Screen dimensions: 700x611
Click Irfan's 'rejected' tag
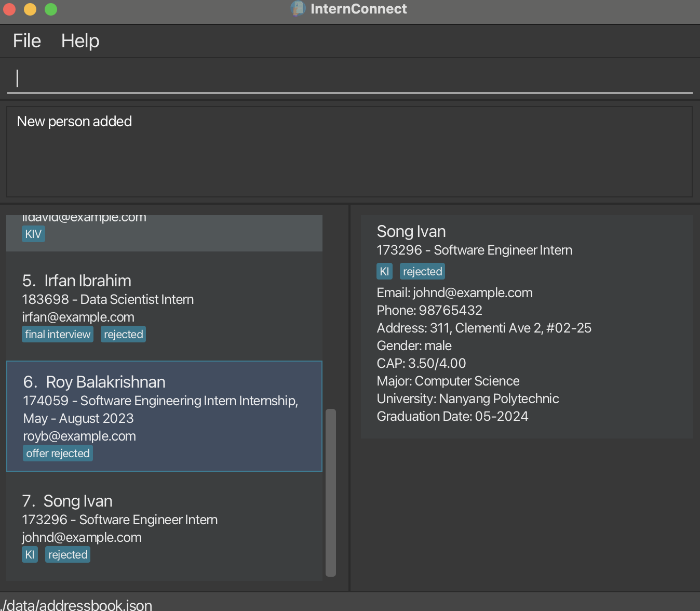point(123,334)
